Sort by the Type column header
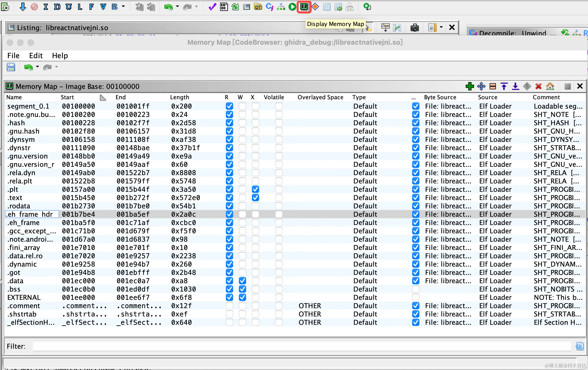 coord(359,97)
